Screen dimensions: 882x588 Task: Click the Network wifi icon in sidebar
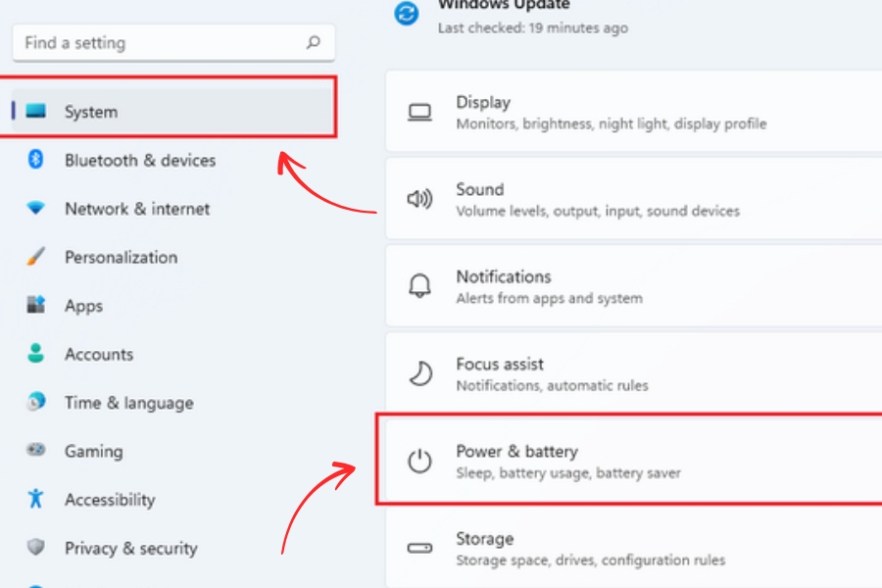36,209
